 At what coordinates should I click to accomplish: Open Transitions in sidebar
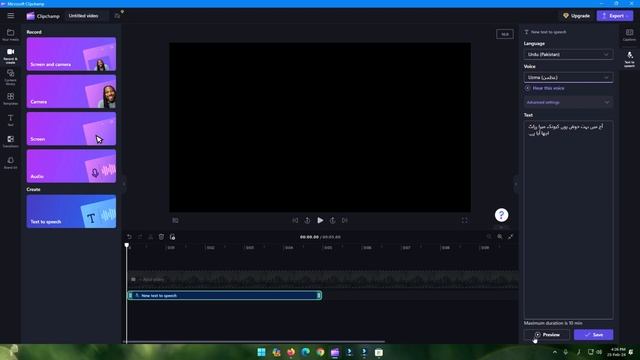pos(11,141)
